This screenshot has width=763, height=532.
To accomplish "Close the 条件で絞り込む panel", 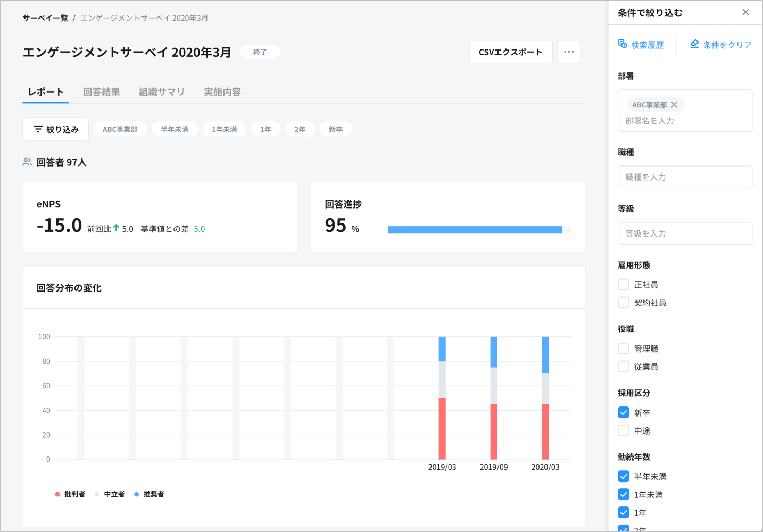I will click(745, 12).
